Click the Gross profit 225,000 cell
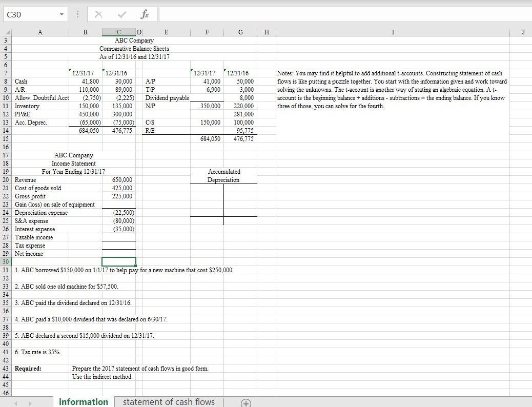The width and height of the screenshot is (532, 407). [x=119, y=196]
